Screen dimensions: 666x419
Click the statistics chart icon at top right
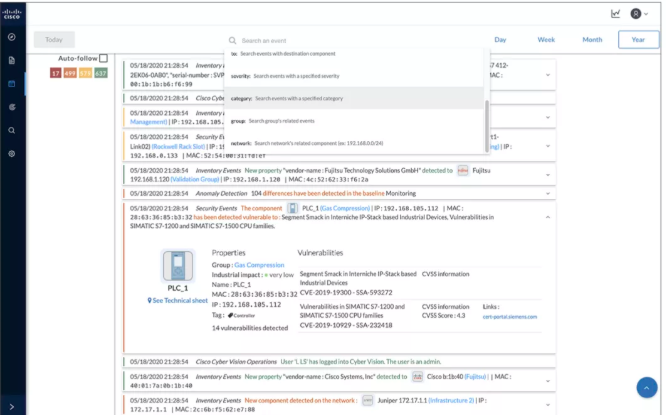pos(615,14)
